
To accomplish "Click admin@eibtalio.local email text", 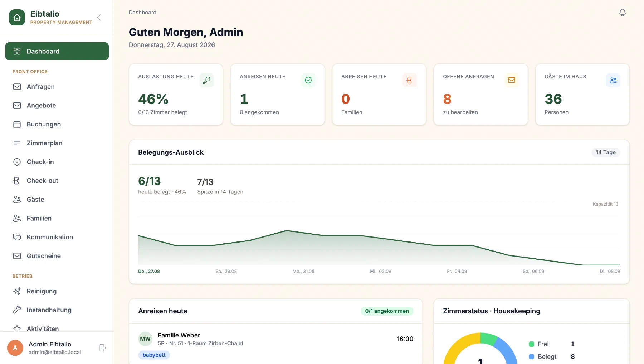I will 55,352.
